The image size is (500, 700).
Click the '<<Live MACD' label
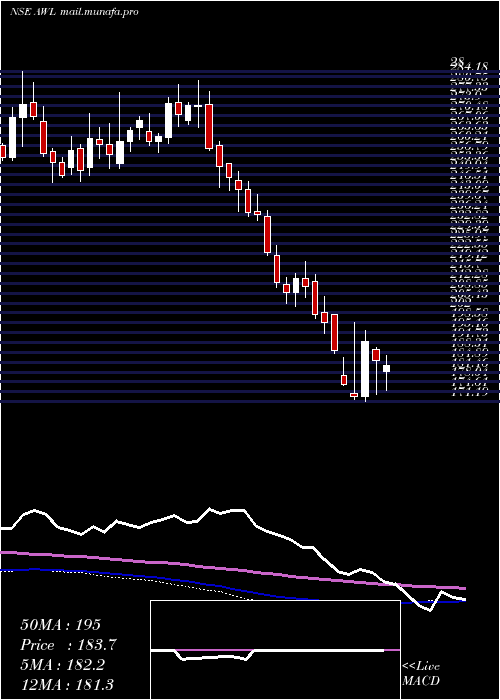[x=421, y=674]
